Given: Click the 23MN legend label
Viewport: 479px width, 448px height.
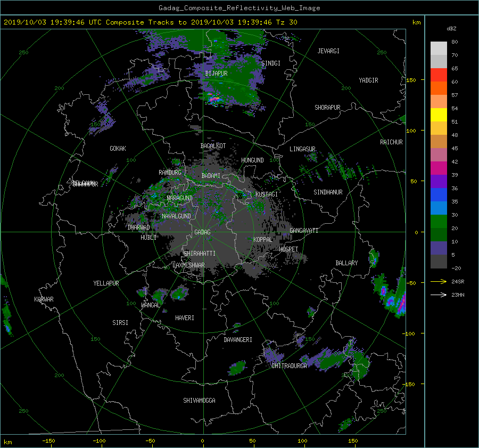Looking at the screenshot, I should pyautogui.click(x=458, y=295).
